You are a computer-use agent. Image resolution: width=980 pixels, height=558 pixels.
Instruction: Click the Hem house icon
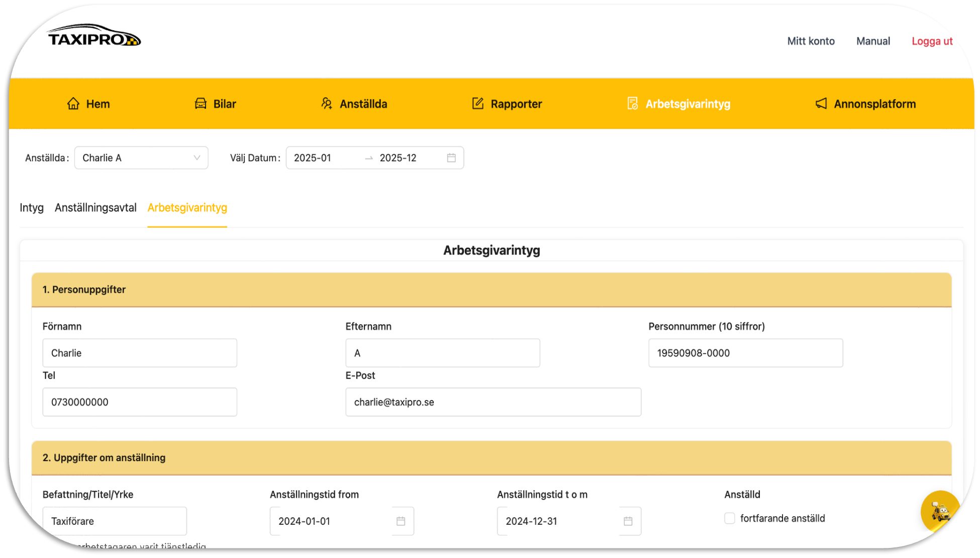point(73,104)
